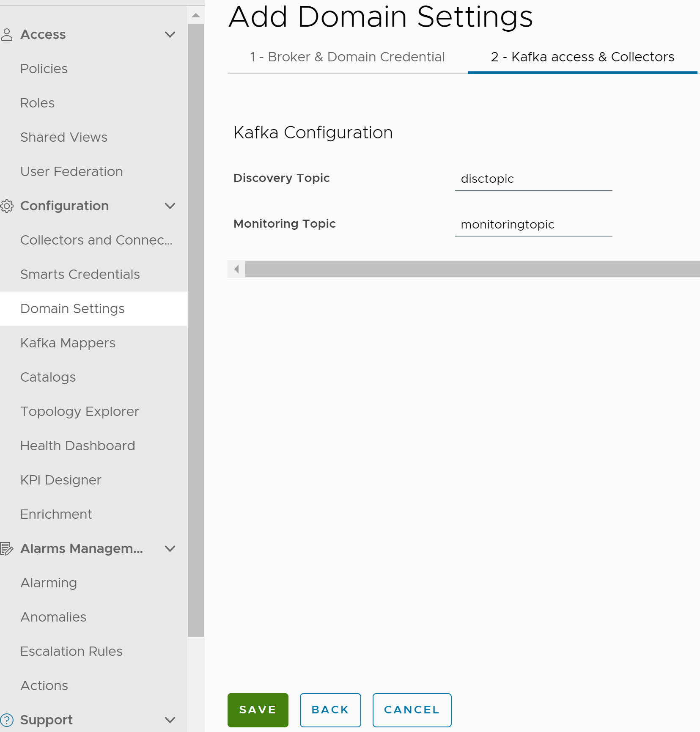Screen dimensions: 700x732
Task: Click the Discovery Topic label
Action: pyautogui.click(x=281, y=178)
